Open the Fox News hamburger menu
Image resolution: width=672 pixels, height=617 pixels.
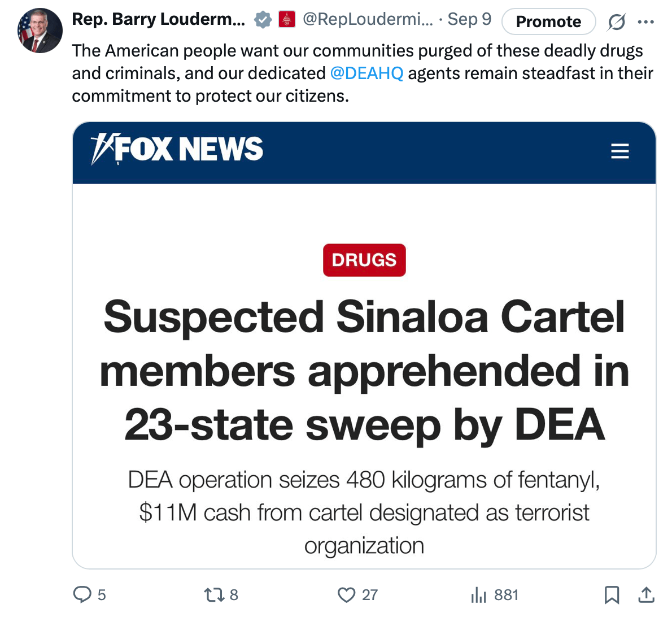click(619, 151)
